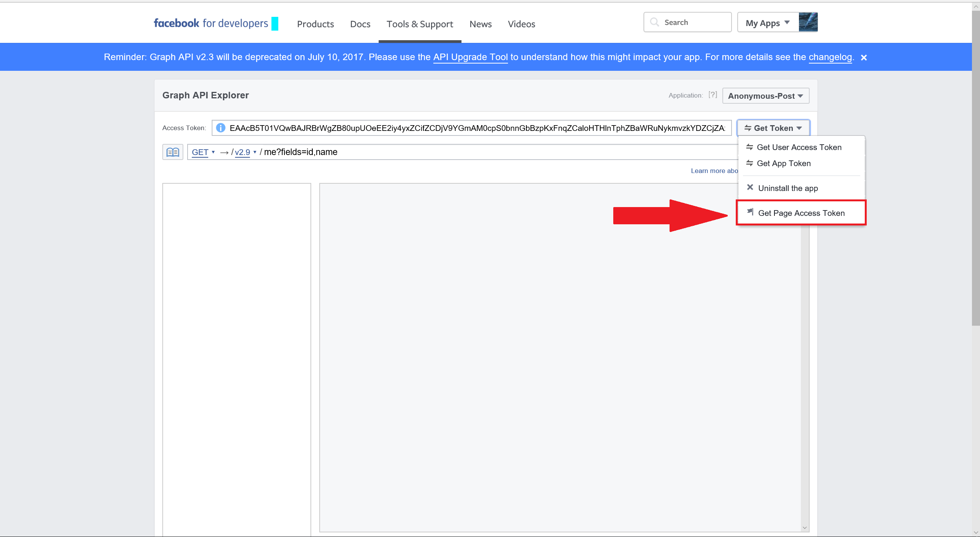Follow the API Upgrade Tool link
The width and height of the screenshot is (980, 537).
point(470,57)
